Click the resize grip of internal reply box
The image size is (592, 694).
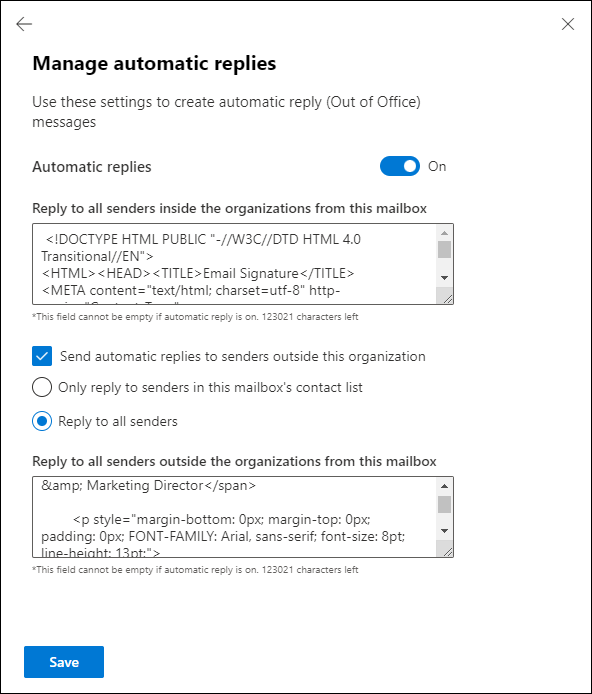(445, 295)
